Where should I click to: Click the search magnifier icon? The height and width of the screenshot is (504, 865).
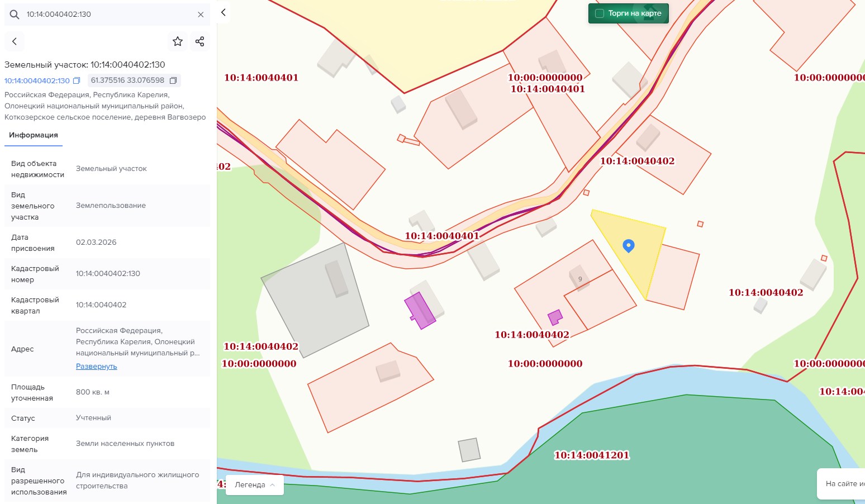click(15, 15)
